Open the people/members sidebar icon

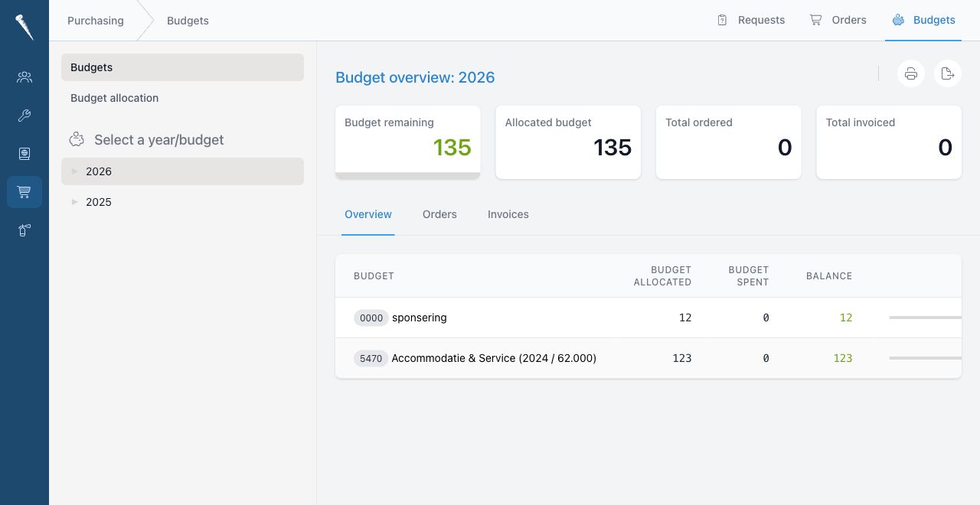tap(24, 77)
